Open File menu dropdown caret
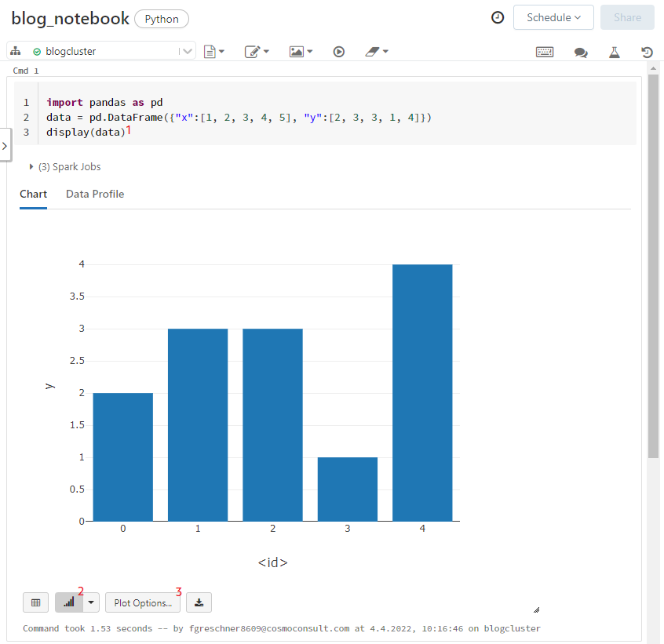This screenshot has height=644, width=664. (x=221, y=52)
